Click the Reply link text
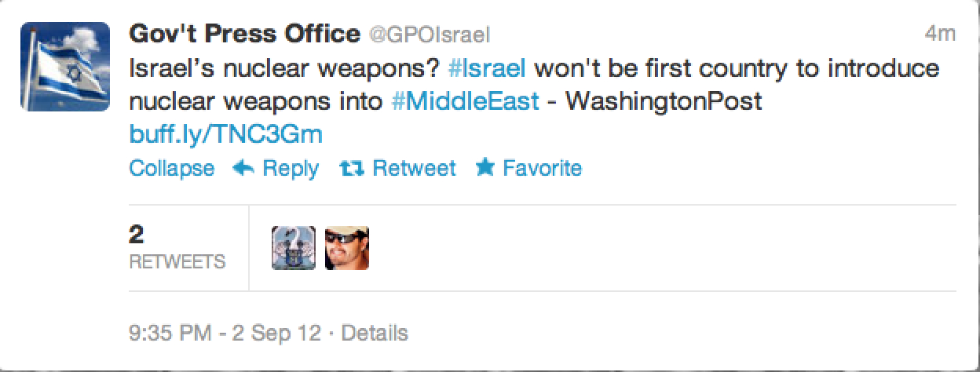Image resolution: width=980 pixels, height=372 pixels. pyautogui.click(x=291, y=168)
